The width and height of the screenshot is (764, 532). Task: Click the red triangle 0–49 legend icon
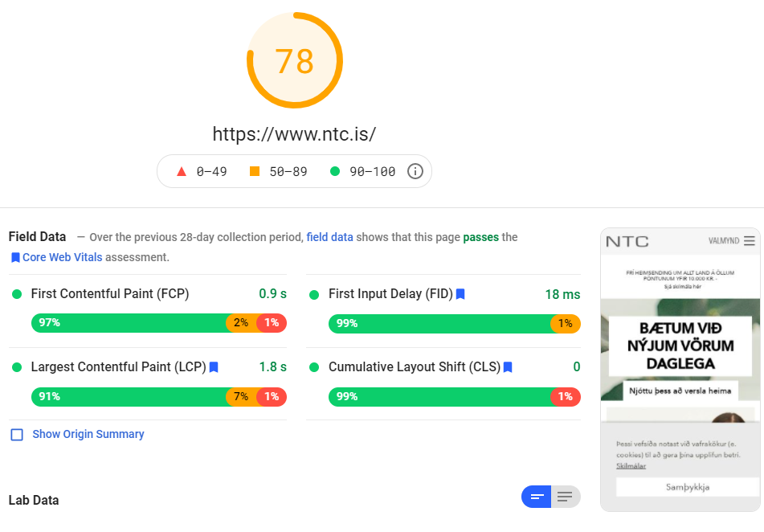tap(182, 171)
